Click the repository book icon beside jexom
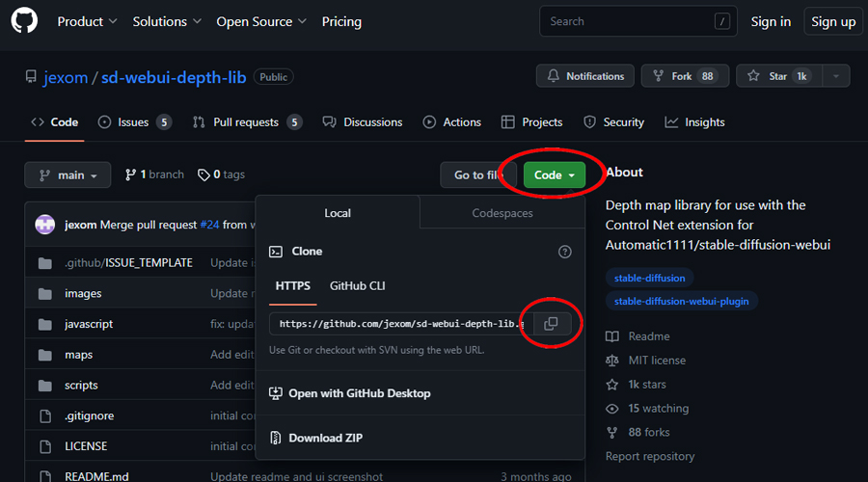The height and width of the screenshot is (482, 868). pos(31,77)
